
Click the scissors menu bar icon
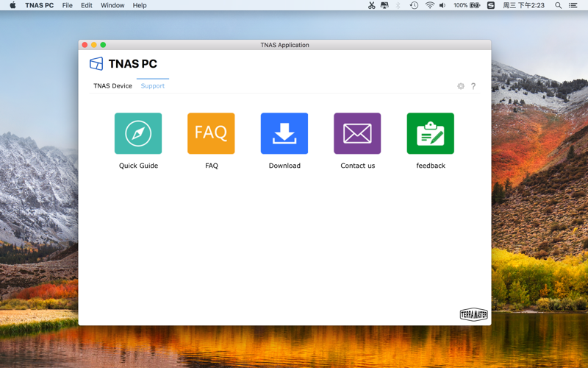pyautogui.click(x=372, y=5)
